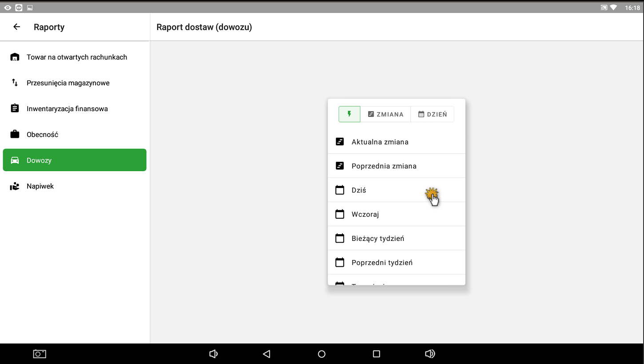The width and height of the screenshot is (644, 364).
Task: Switch to the ZMIANA filter tab
Action: pos(386,114)
